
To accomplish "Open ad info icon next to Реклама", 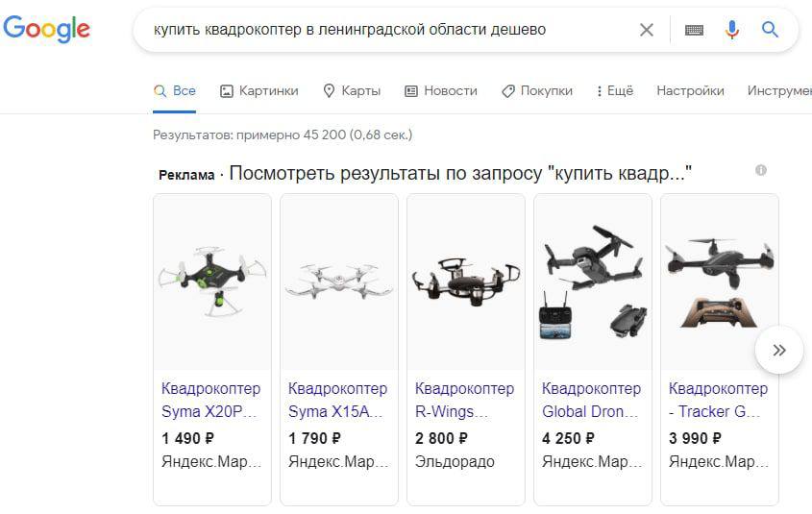I will point(761,170).
